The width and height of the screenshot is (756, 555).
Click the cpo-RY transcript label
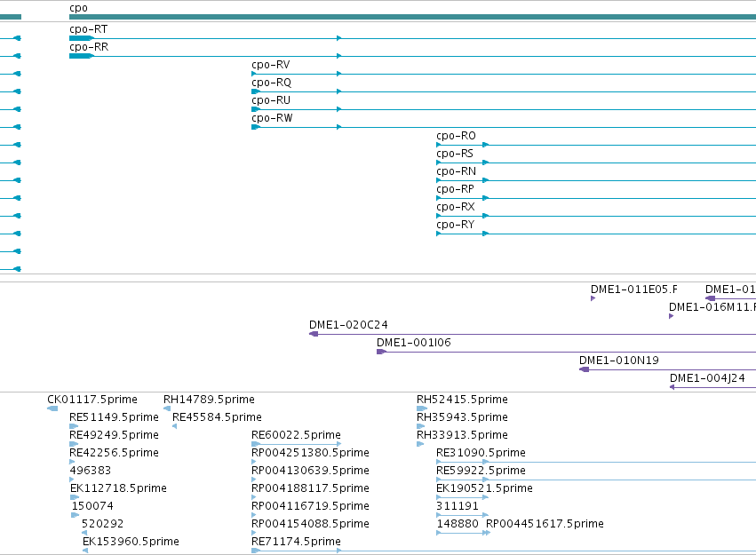456,225
